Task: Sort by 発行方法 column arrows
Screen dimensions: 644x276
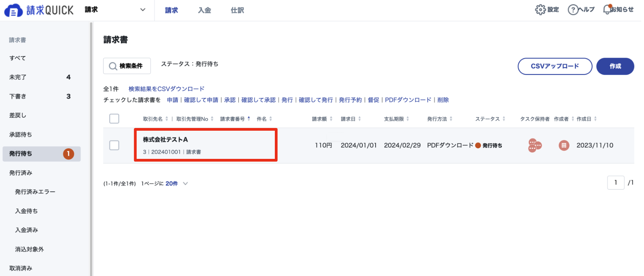Action: pos(451,119)
